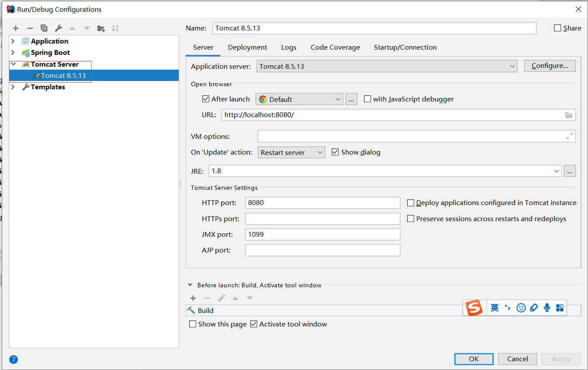588x370 pixels.
Task: Copy configuration icon in left toolbar
Action: coord(44,28)
